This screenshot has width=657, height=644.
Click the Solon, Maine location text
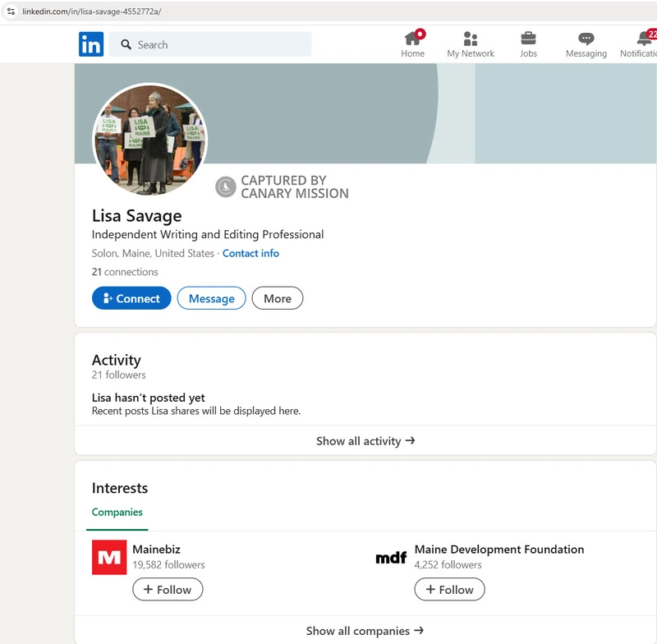point(153,253)
